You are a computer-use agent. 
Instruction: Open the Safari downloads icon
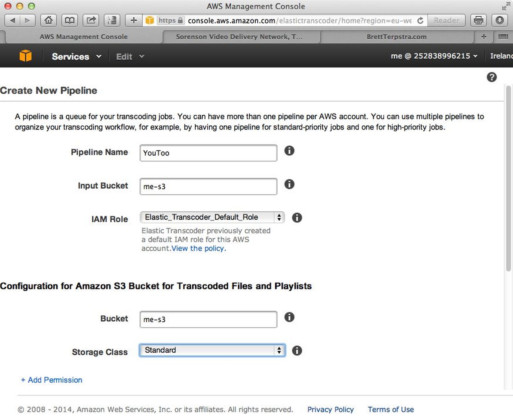(x=499, y=20)
